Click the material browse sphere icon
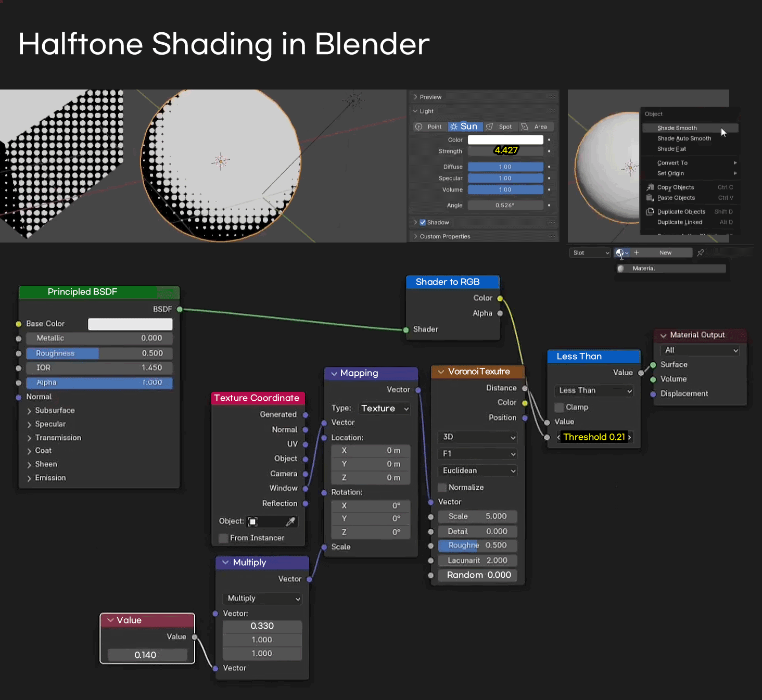The image size is (762, 700). [620, 252]
